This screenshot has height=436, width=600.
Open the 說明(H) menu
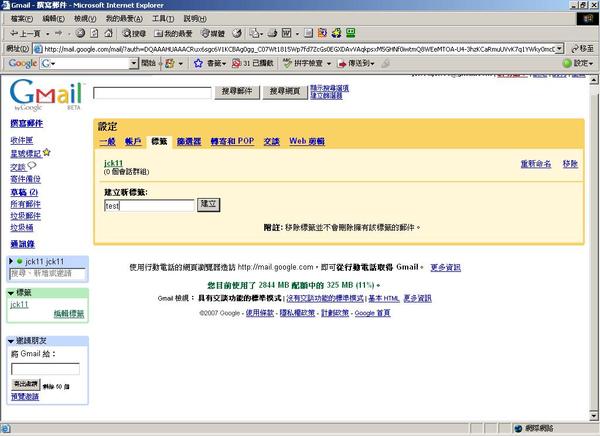click(195, 18)
